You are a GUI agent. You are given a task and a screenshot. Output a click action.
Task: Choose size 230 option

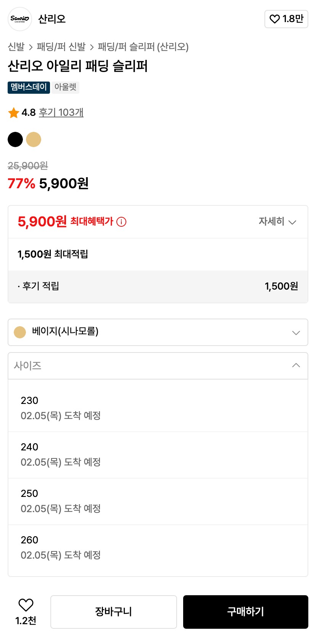tap(158, 408)
